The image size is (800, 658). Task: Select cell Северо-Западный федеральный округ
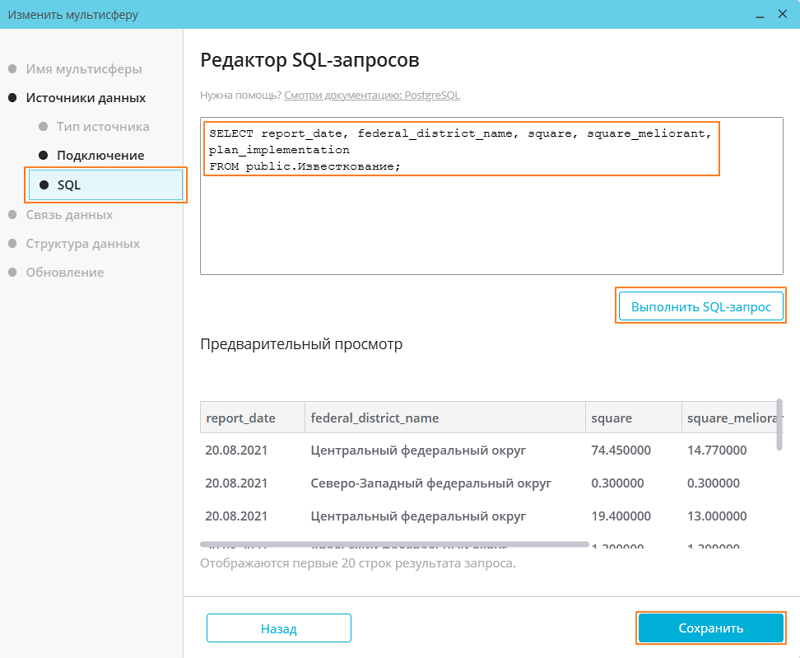pos(431,483)
